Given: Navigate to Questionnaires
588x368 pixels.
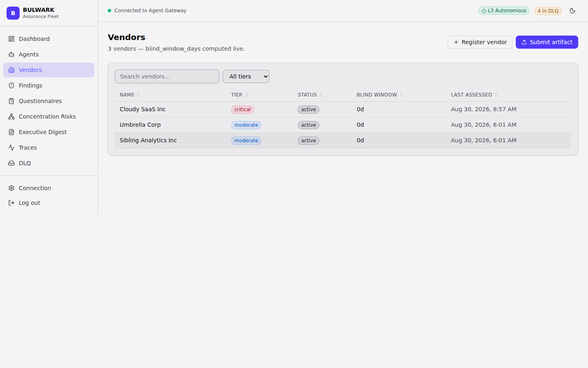Looking at the screenshot, I should 49,101.
